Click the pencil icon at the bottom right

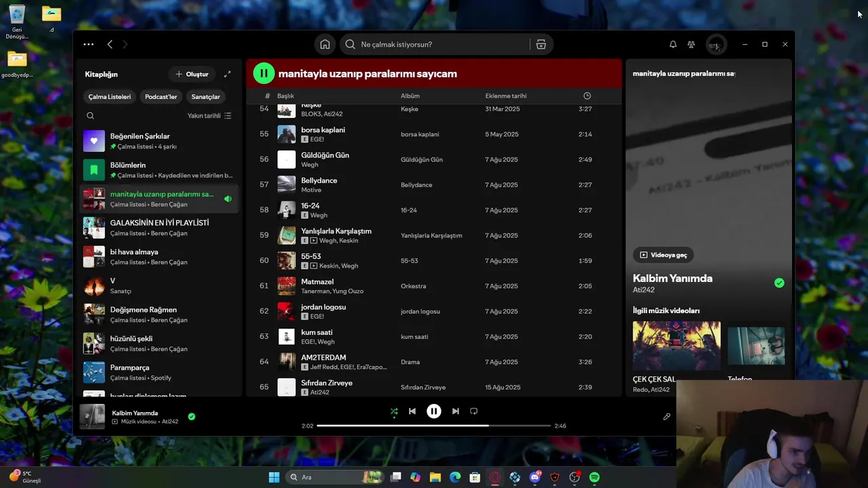point(667,417)
